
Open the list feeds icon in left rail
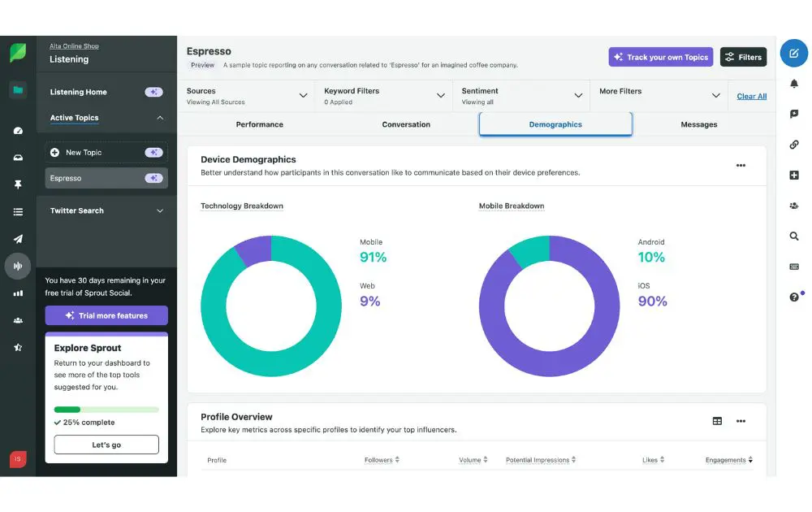[18, 211]
